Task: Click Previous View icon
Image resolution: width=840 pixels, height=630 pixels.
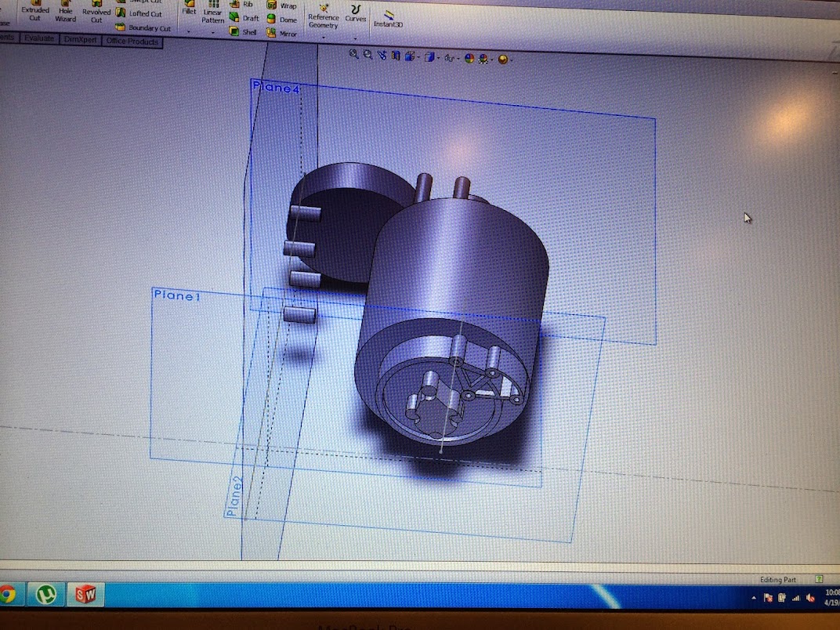Action: pyautogui.click(x=382, y=55)
